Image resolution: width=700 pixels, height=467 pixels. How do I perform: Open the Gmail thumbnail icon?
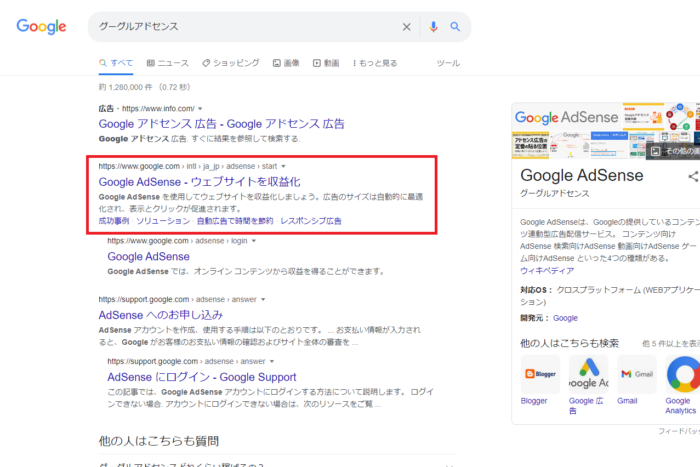[637, 374]
